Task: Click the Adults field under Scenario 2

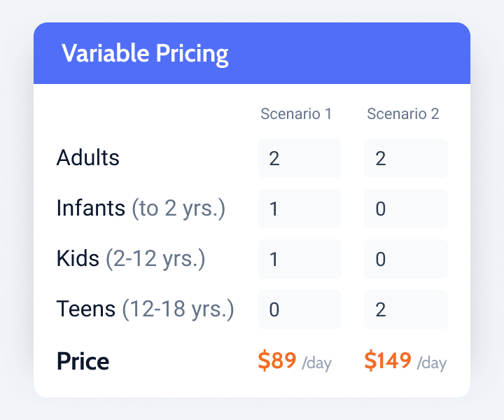Action: point(405,158)
